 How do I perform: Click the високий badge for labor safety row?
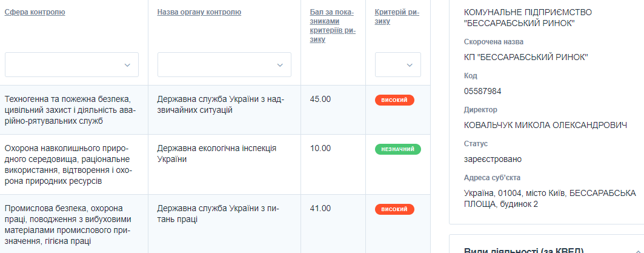point(394,209)
